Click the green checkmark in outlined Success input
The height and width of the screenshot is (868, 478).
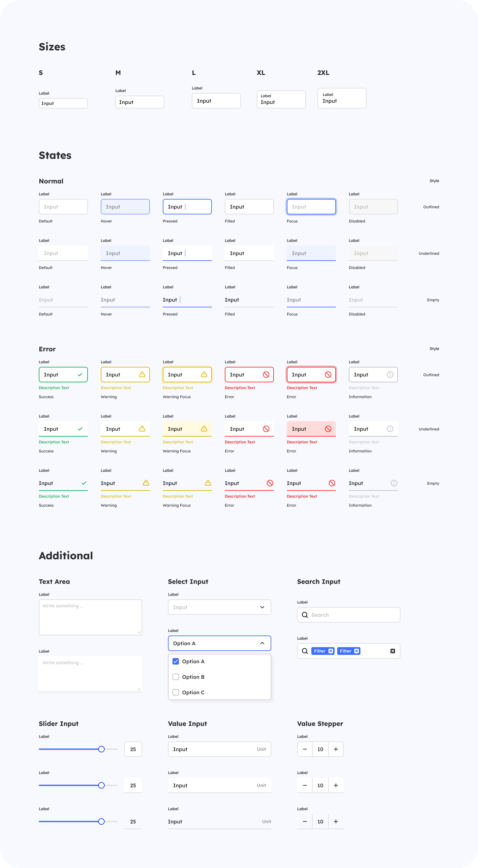pyautogui.click(x=80, y=374)
